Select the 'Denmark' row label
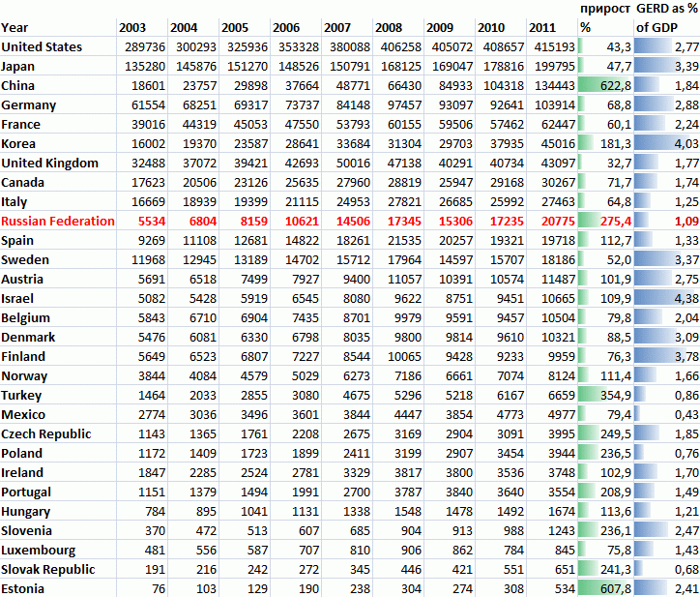 tap(28, 338)
